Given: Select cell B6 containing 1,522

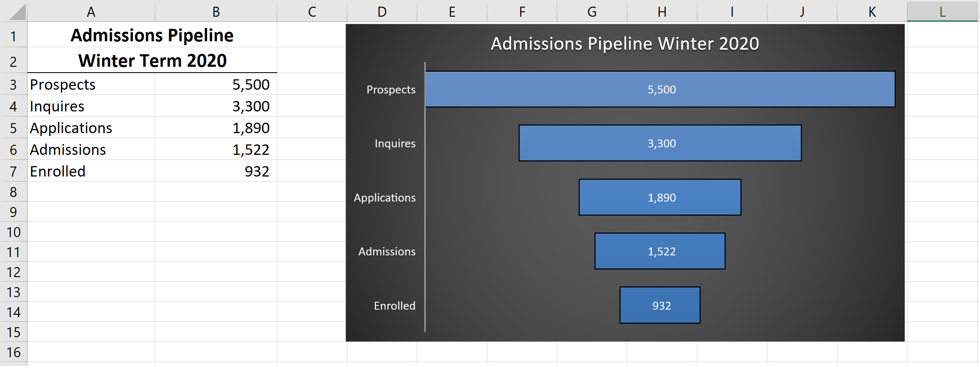Looking at the screenshot, I should pyautogui.click(x=216, y=149).
